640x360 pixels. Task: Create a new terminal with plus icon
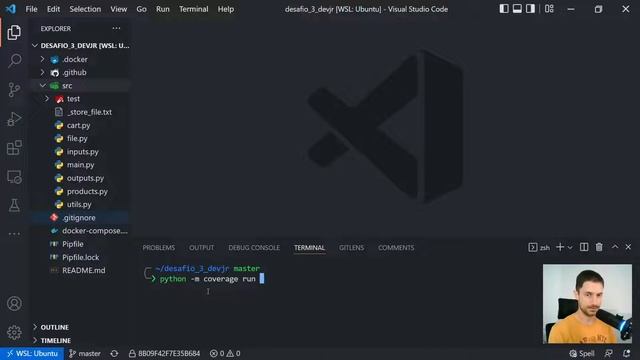point(560,247)
